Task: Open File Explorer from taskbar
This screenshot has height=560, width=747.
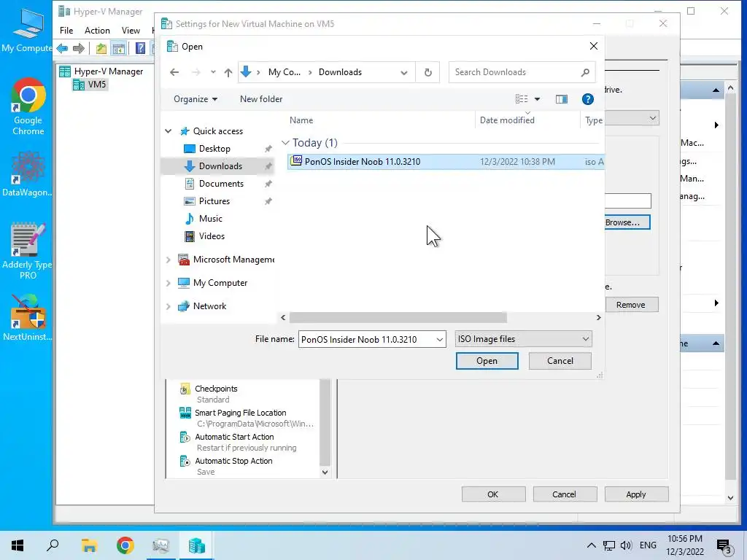Action: click(x=89, y=545)
